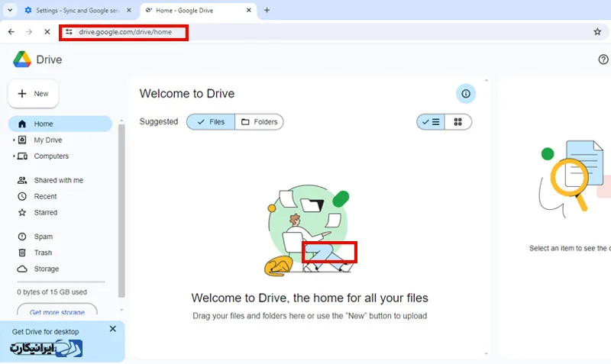
Task: Select the Folders suggested filter
Action: point(259,122)
